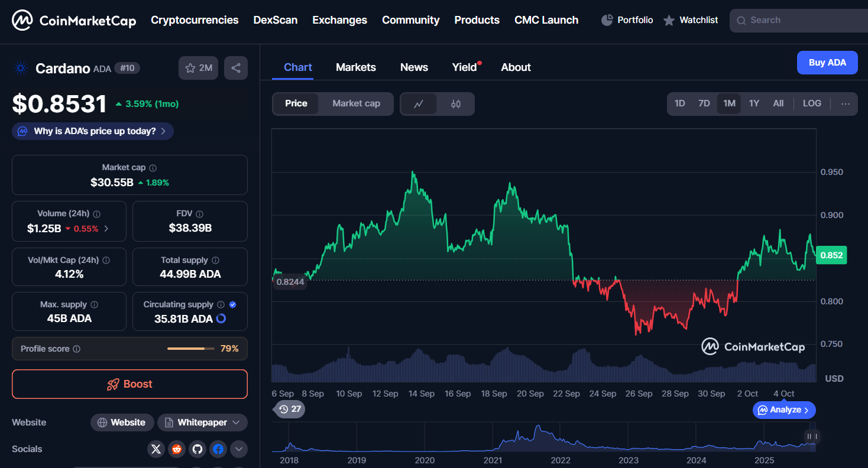Viewport: 868px width, 468px height.
Task: Expand more socials chevron
Action: pos(239,449)
